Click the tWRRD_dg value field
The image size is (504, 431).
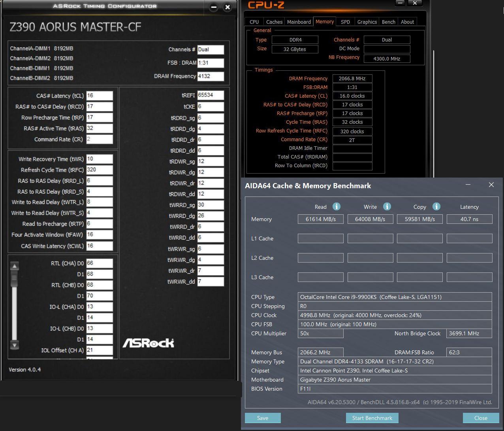coord(211,216)
